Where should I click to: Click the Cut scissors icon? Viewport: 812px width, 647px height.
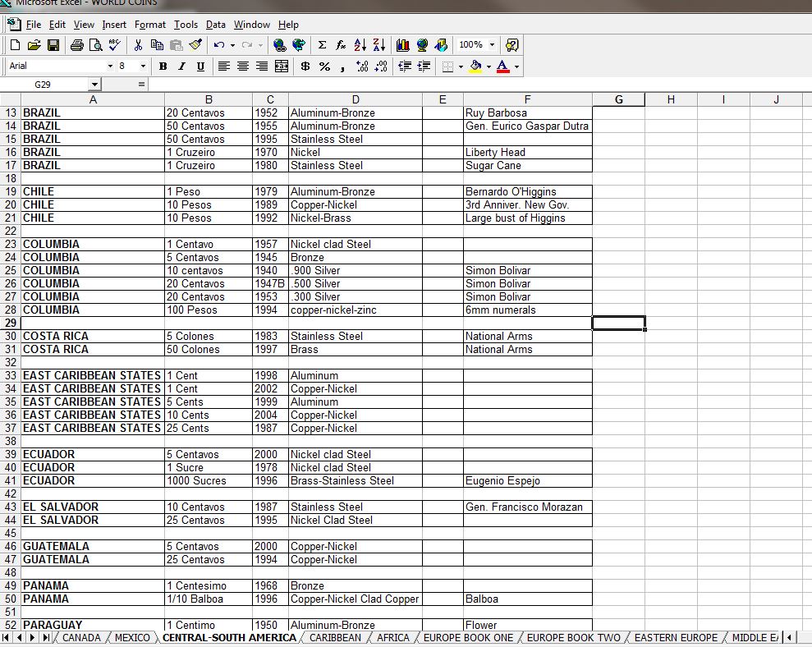coord(138,45)
